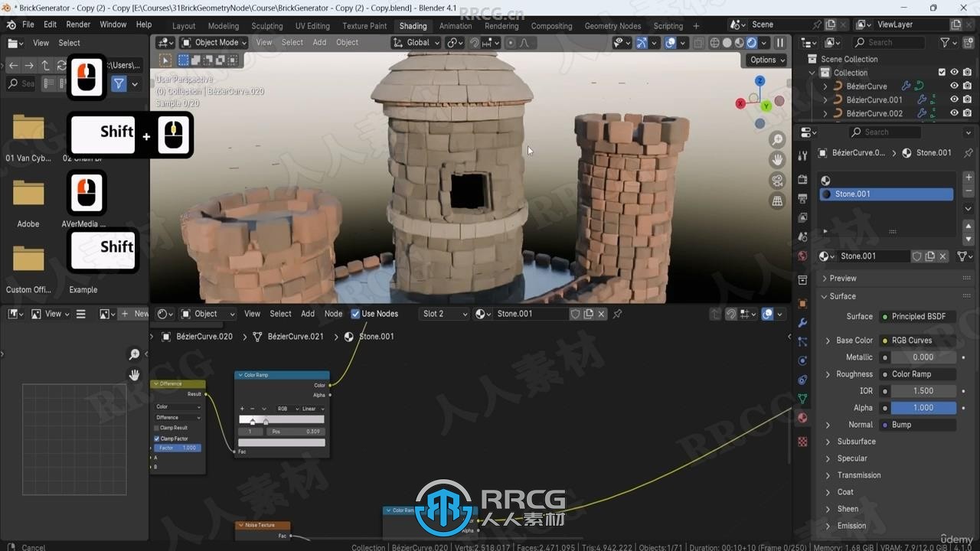
Task: Click the viewport zoom magnifier gizmo
Action: [777, 139]
